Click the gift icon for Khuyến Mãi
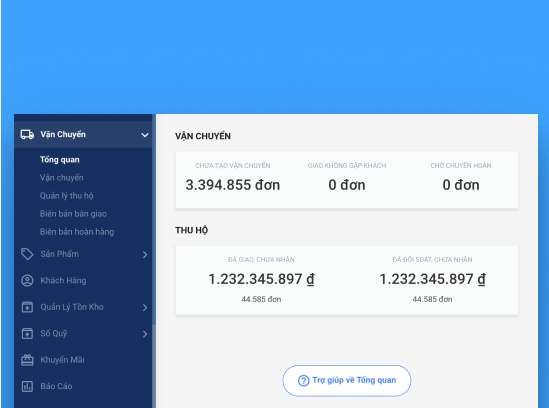The image size is (549, 408). pyautogui.click(x=27, y=360)
